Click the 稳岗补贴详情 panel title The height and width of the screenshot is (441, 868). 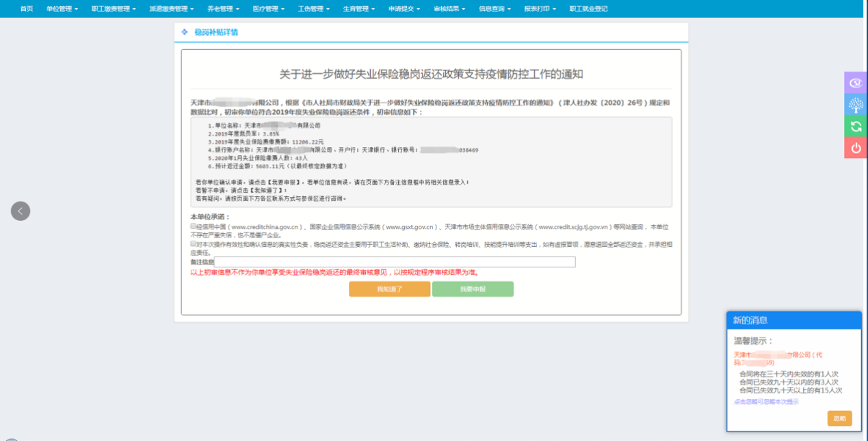pos(216,32)
